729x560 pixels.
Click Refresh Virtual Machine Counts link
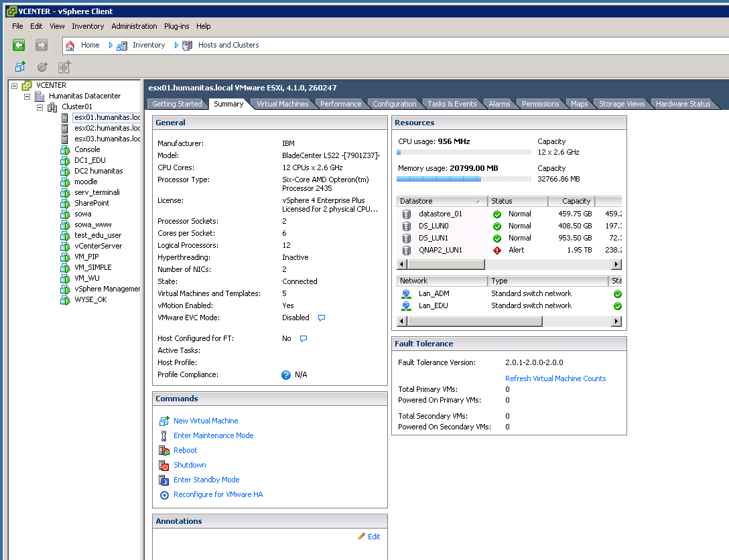pos(555,378)
